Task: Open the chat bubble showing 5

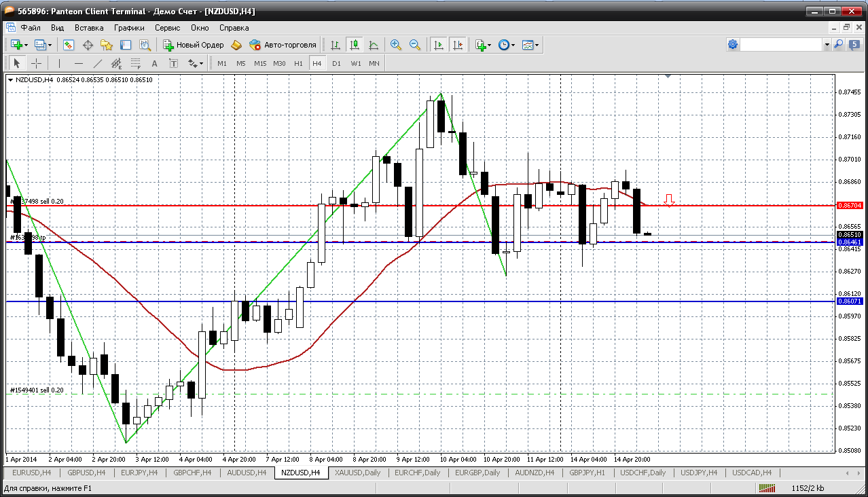Action: coord(854,45)
